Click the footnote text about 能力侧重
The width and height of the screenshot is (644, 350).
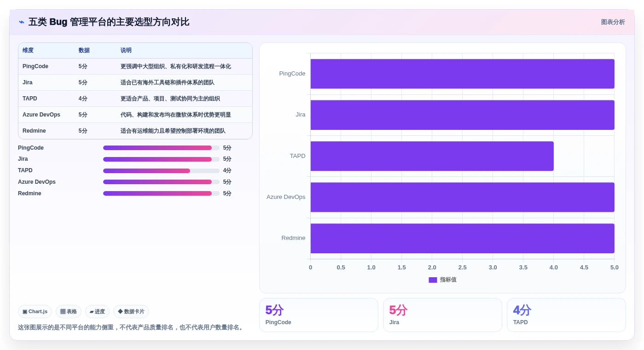[131, 327]
